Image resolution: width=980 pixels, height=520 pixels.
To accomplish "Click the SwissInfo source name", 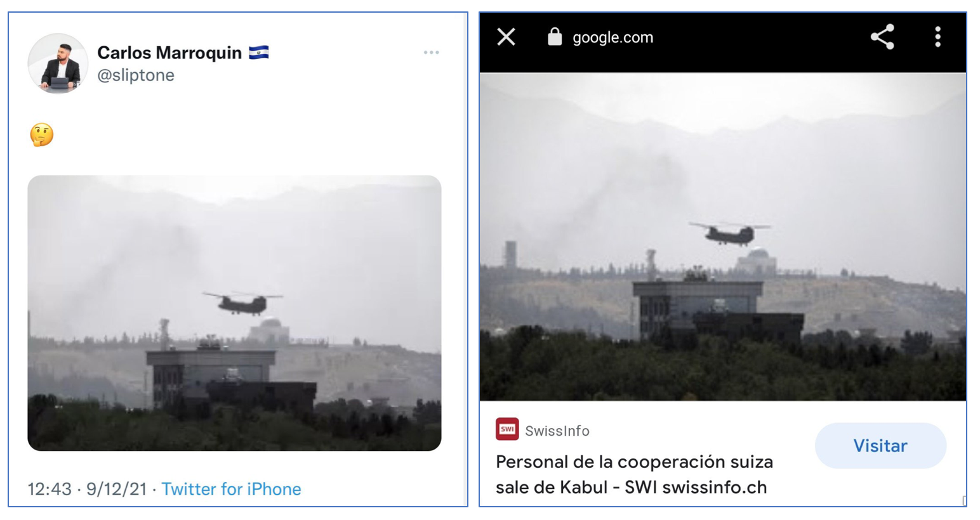I will (x=557, y=431).
